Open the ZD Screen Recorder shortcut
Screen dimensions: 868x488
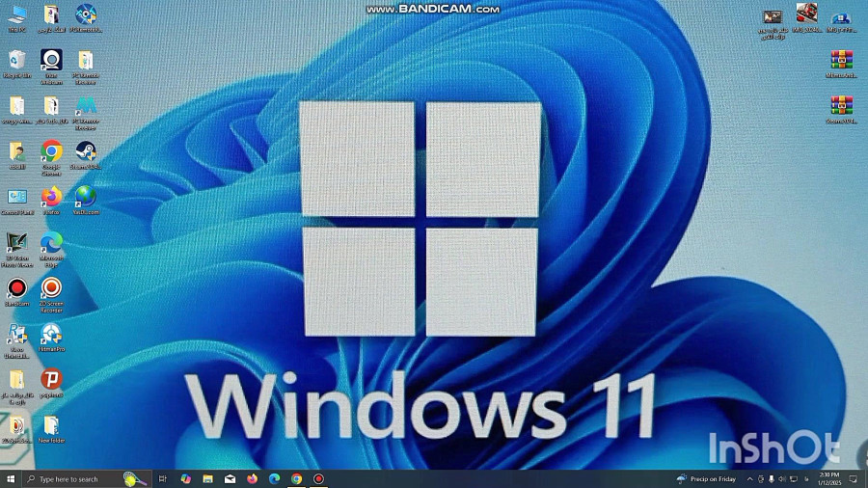[x=51, y=295]
